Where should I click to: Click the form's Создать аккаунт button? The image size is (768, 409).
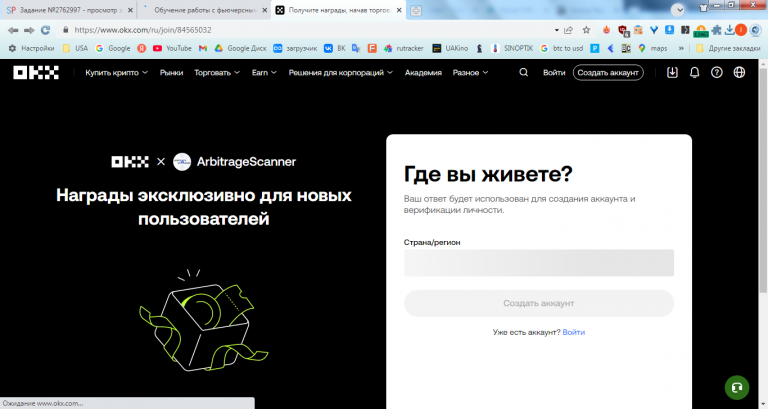(539, 303)
